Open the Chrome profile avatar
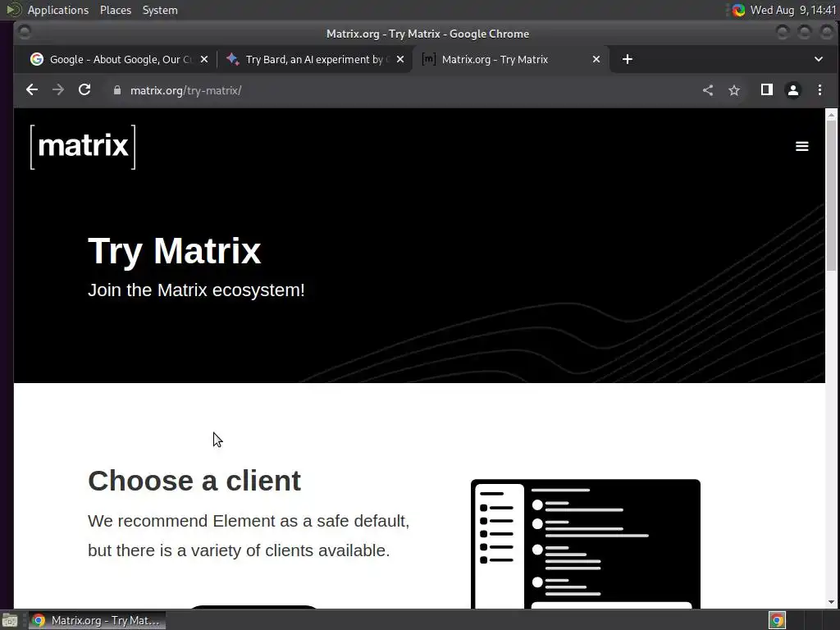840x630 pixels. (x=793, y=90)
